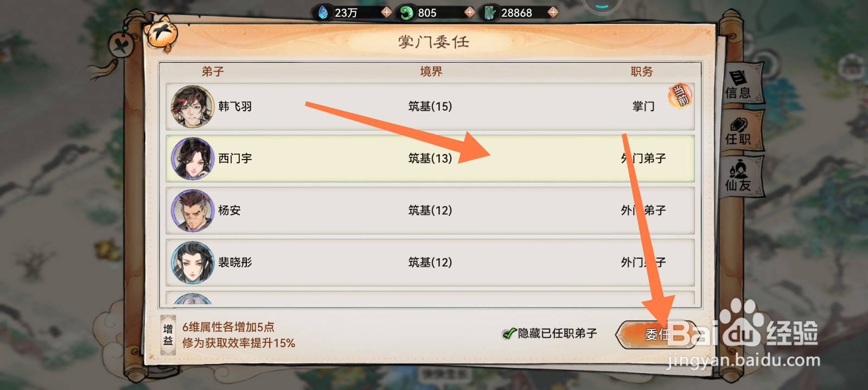Viewport: 868px width, 390px height.
Task: Close the panel via the cat-paw X icon
Action: [161, 33]
